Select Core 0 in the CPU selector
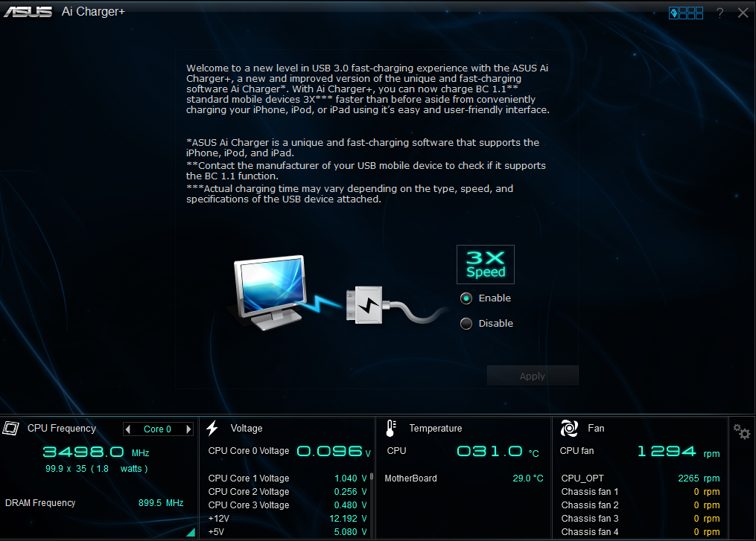The height and width of the screenshot is (541, 756). [x=159, y=429]
